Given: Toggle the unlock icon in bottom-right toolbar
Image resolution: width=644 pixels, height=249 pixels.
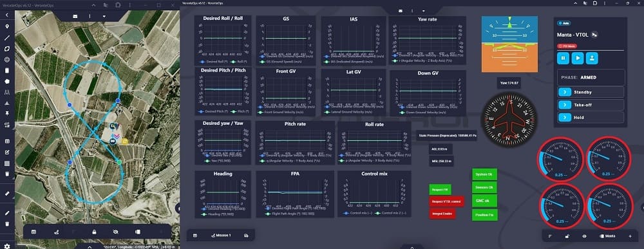Looking at the screenshot, I should click(567, 236).
